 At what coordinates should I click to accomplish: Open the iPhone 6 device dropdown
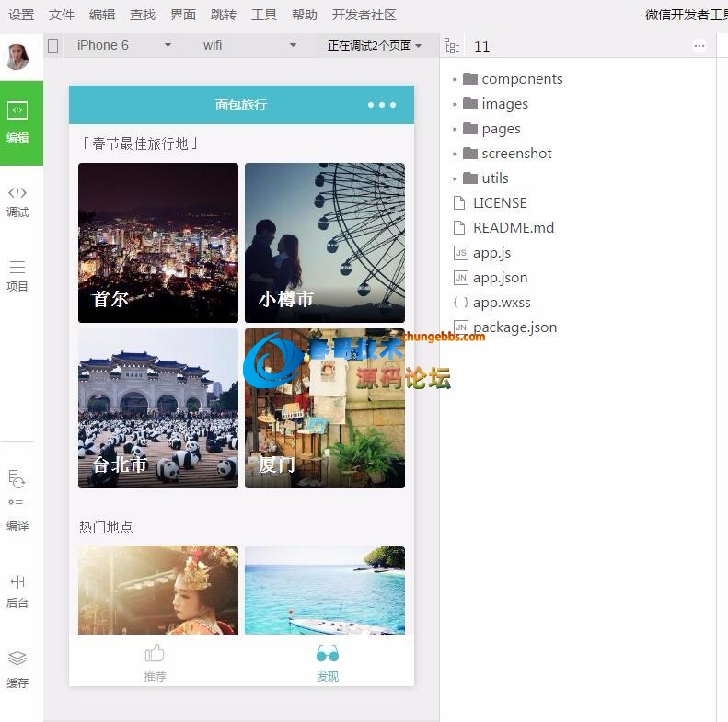(123, 45)
